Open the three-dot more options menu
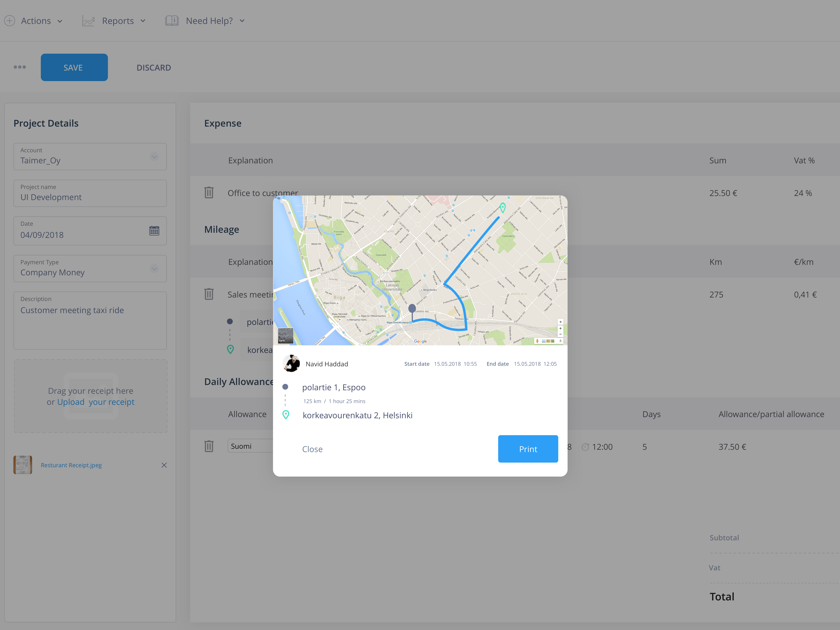The image size is (840, 630). click(20, 67)
